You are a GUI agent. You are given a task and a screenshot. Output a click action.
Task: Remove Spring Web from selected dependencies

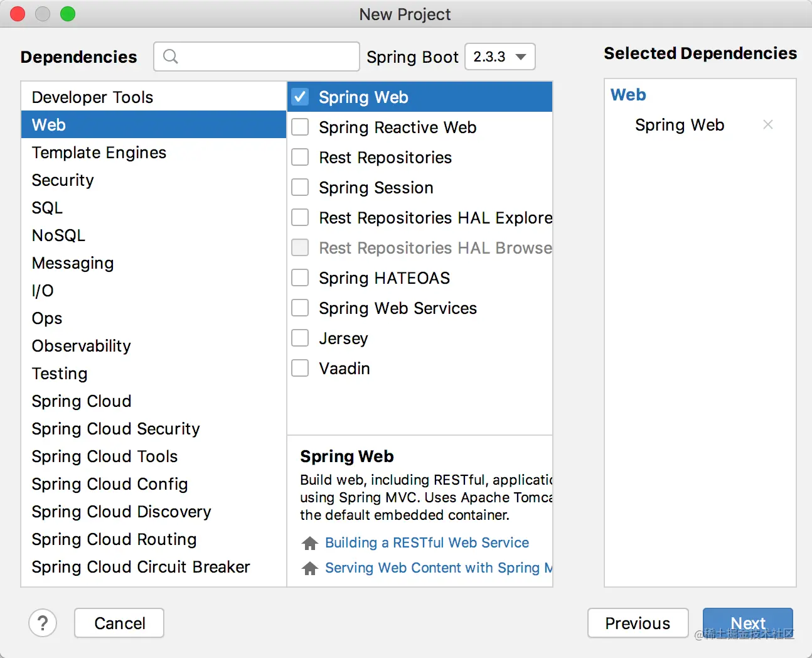tap(767, 125)
